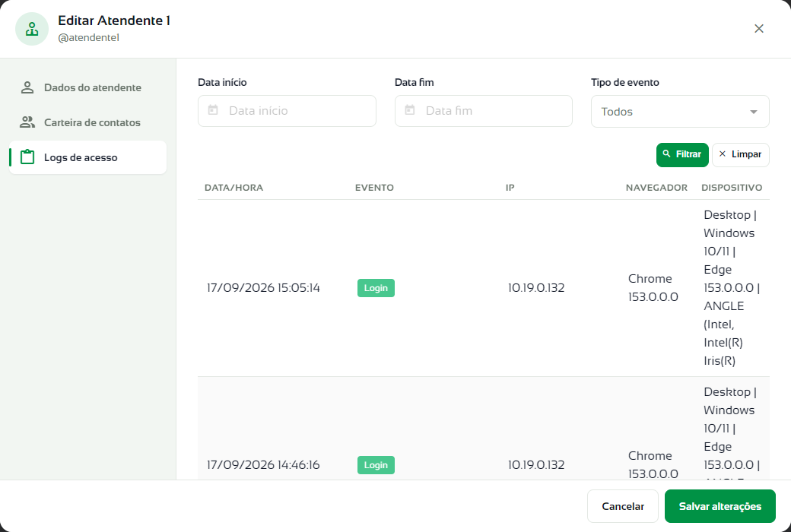791x532 pixels.
Task: Click the DATA/HORA column header
Action: pyautogui.click(x=233, y=188)
